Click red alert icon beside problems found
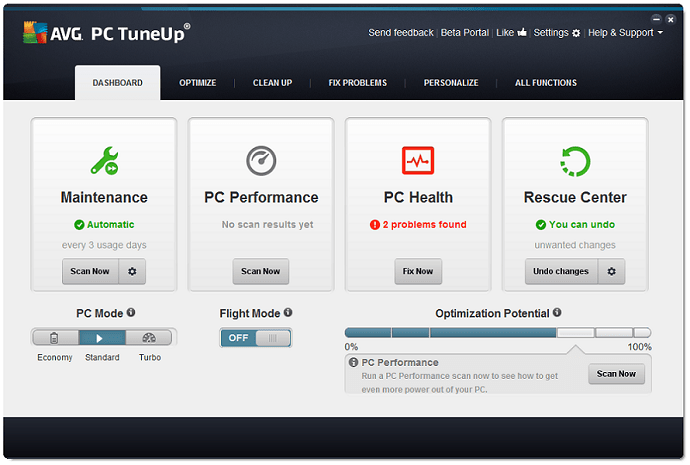The height and width of the screenshot is (465, 690). point(374,225)
